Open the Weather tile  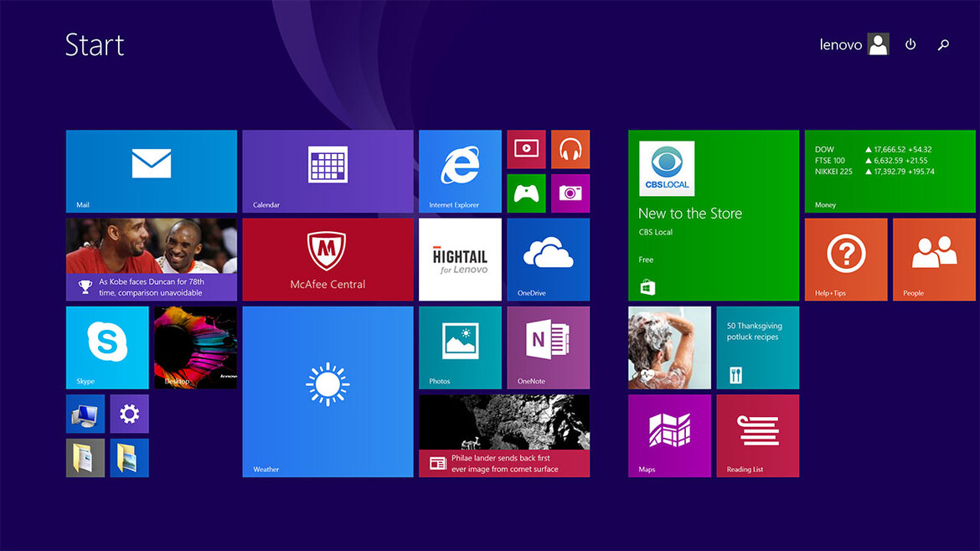coord(328,392)
